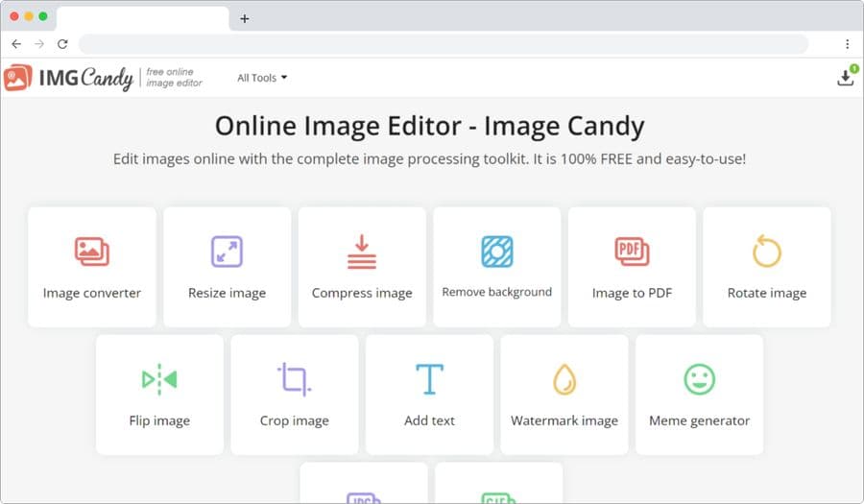Click the browser forward arrow
864x504 pixels.
coord(39,44)
